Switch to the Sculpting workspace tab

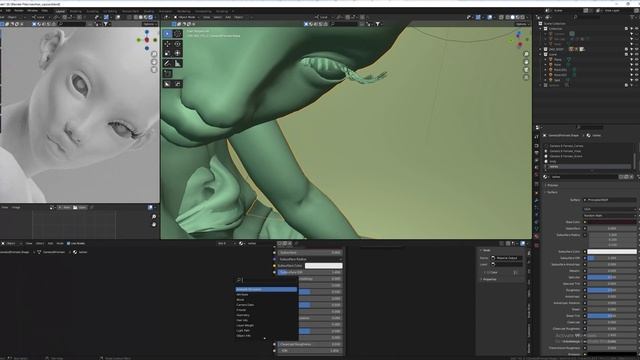pos(92,11)
